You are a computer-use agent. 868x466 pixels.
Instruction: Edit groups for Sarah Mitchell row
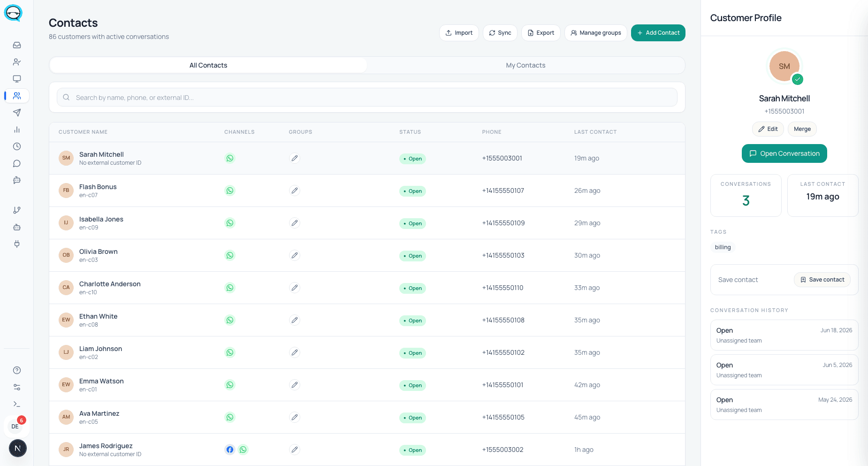(295, 158)
